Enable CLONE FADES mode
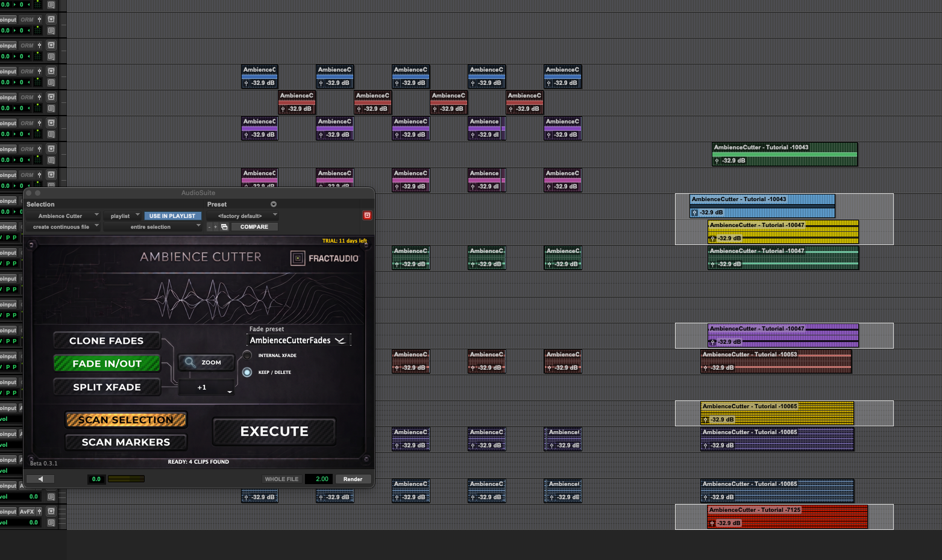The width and height of the screenshot is (942, 560). pos(107,341)
